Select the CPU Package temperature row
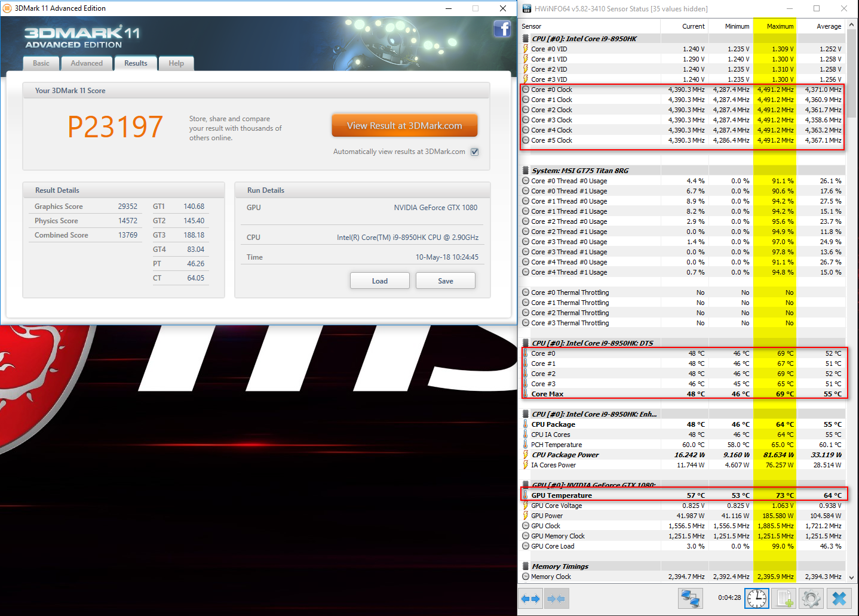859x616 pixels. (x=682, y=424)
